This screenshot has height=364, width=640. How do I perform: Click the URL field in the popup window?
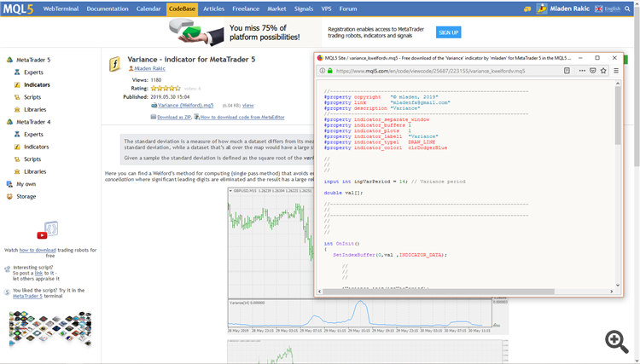(447, 71)
